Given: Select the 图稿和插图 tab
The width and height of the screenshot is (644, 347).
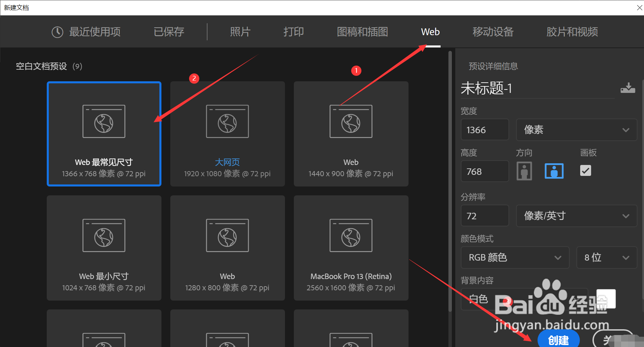Looking at the screenshot, I should tap(362, 32).
